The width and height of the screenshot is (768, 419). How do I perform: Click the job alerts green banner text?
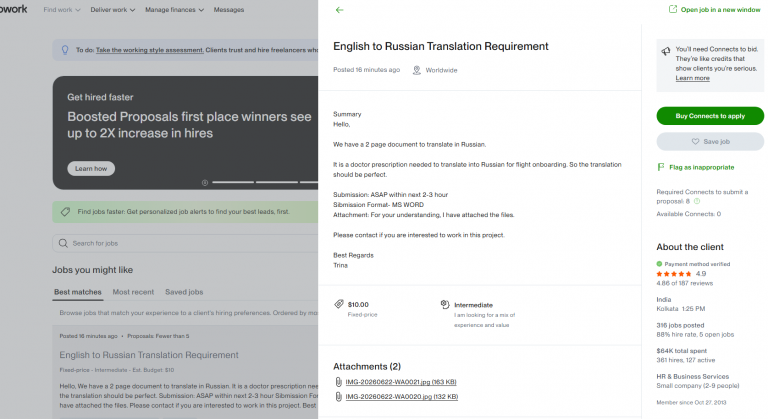click(x=183, y=212)
